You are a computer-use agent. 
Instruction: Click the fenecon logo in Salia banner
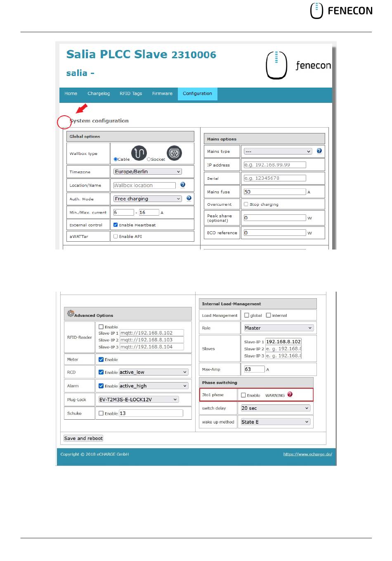pyautogui.click(x=298, y=65)
